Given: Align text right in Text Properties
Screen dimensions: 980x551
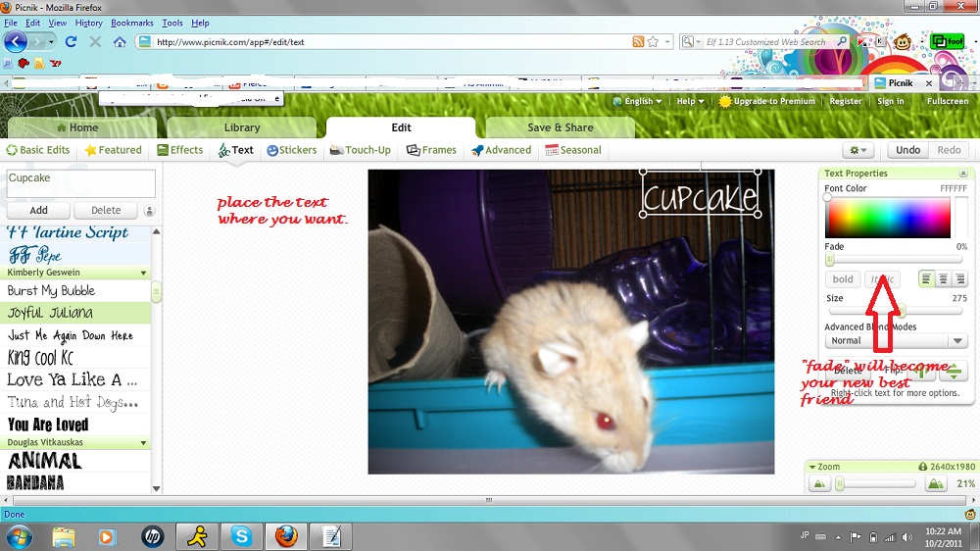Looking at the screenshot, I should coord(960,279).
